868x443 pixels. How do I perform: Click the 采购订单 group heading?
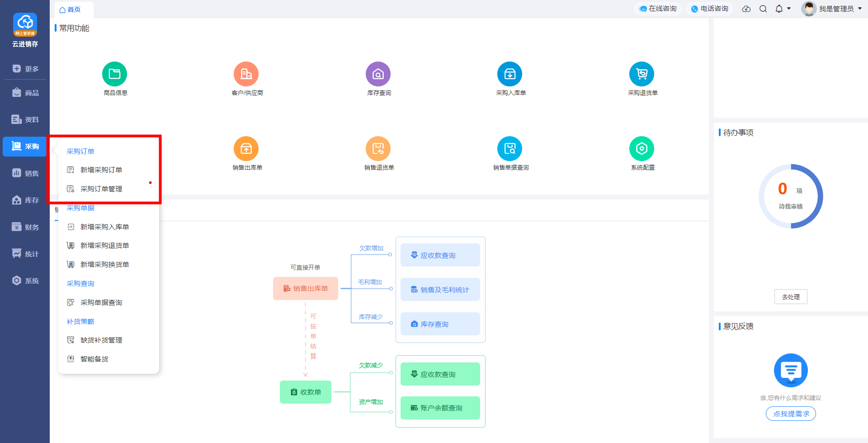click(x=80, y=152)
